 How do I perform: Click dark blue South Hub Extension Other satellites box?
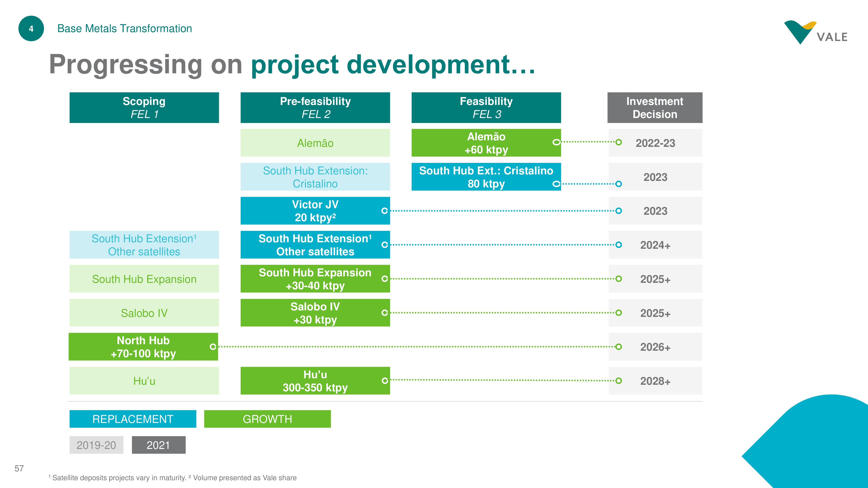[x=315, y=245]
